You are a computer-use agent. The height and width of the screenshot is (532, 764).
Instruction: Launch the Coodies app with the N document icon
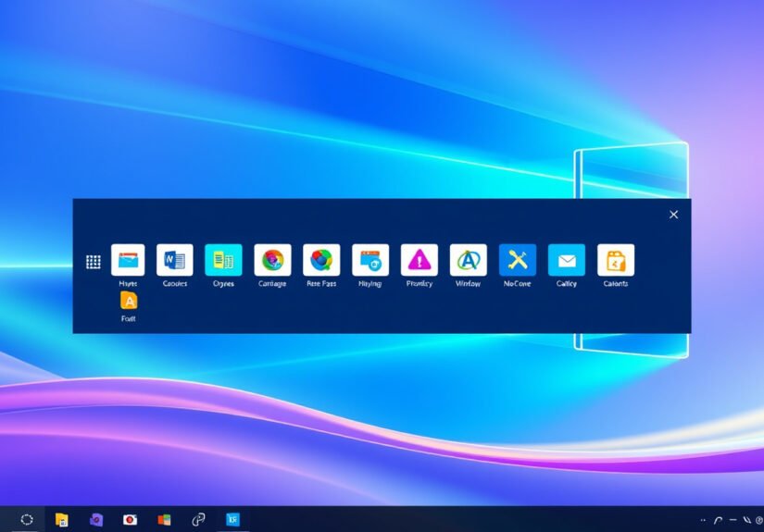tap(175, 260)
